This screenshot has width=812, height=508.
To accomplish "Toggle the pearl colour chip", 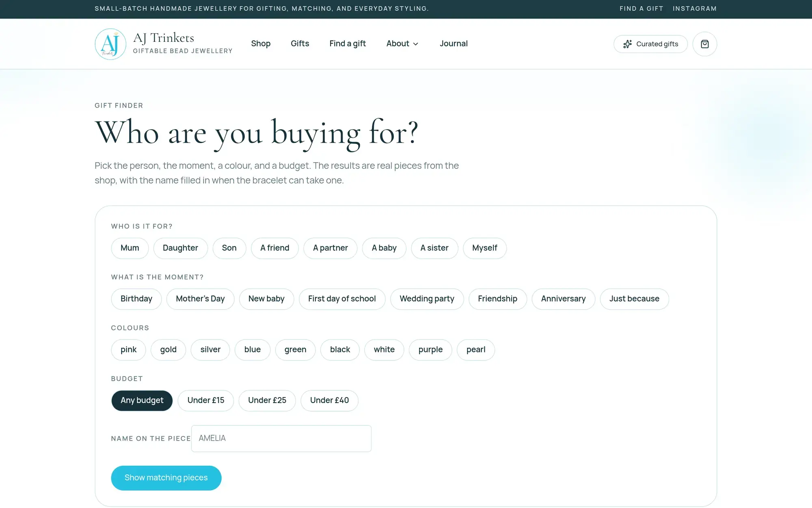I will pos(476,350).
